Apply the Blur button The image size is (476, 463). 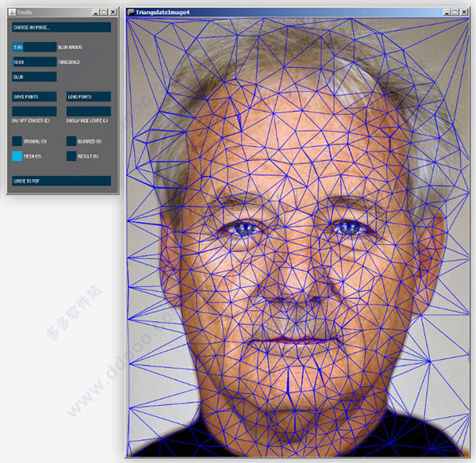pyautogui.click(x=34, y=77)
